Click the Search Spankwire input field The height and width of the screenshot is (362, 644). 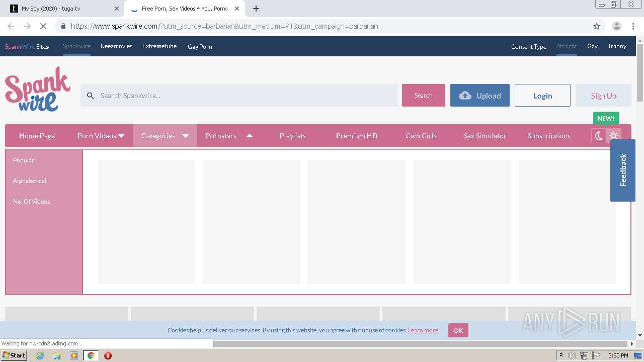pyautogui.click(x=239, y=96)
